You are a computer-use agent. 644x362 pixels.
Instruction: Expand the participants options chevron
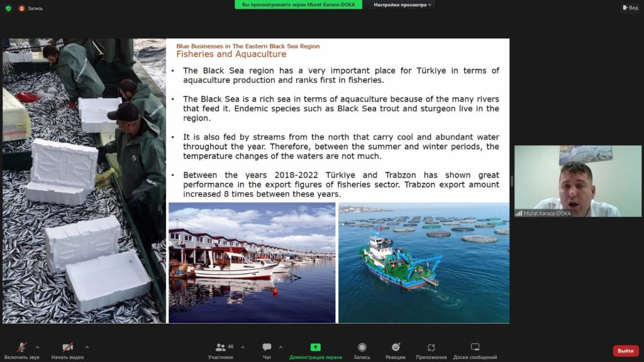(x=243, y=347)
